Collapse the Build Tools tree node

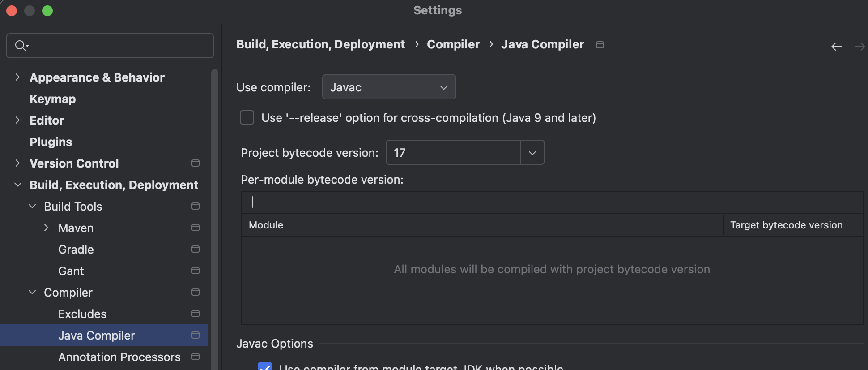32,207
